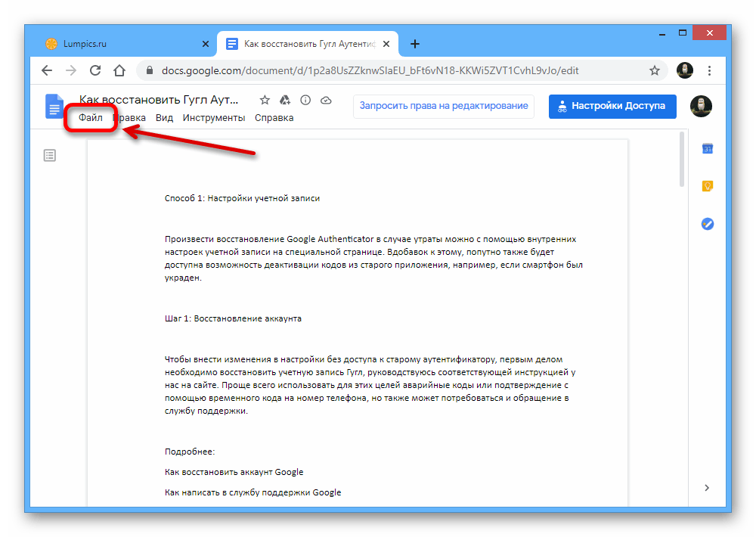Click the address bar URL field
Viewport: 756px width, 537px height.
378,70
